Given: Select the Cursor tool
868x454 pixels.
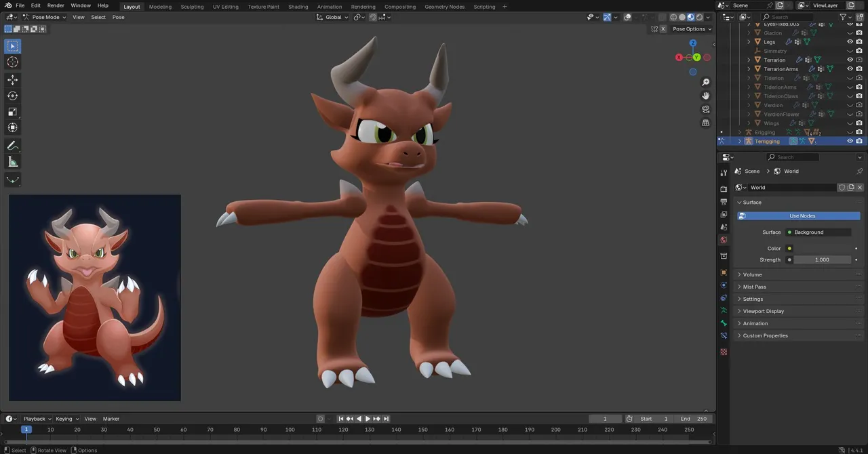Looking at the screenshot, I should pos(13,62).
